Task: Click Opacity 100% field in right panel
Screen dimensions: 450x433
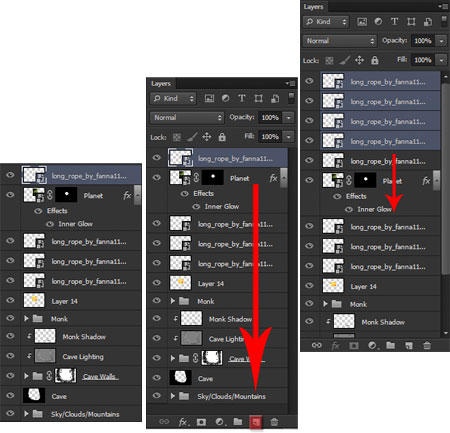Action: point(423,41)
